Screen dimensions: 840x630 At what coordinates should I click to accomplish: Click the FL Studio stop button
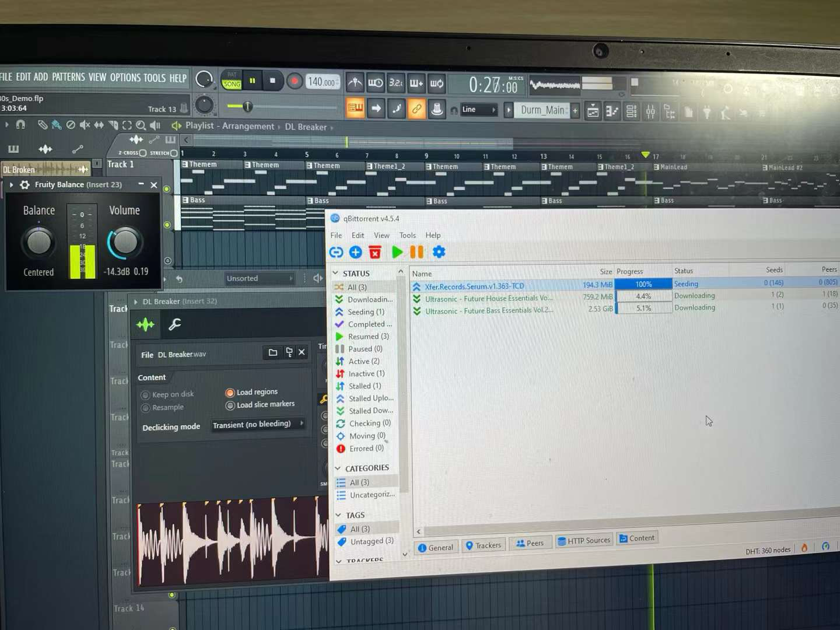pos(272,80)
